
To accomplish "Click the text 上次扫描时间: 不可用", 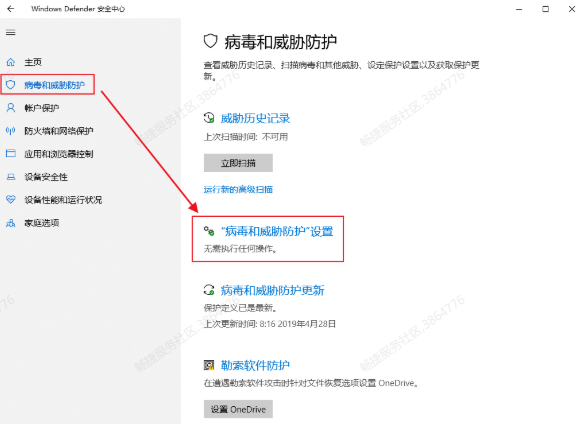I will pyautogui.click(x=246, y=137).
